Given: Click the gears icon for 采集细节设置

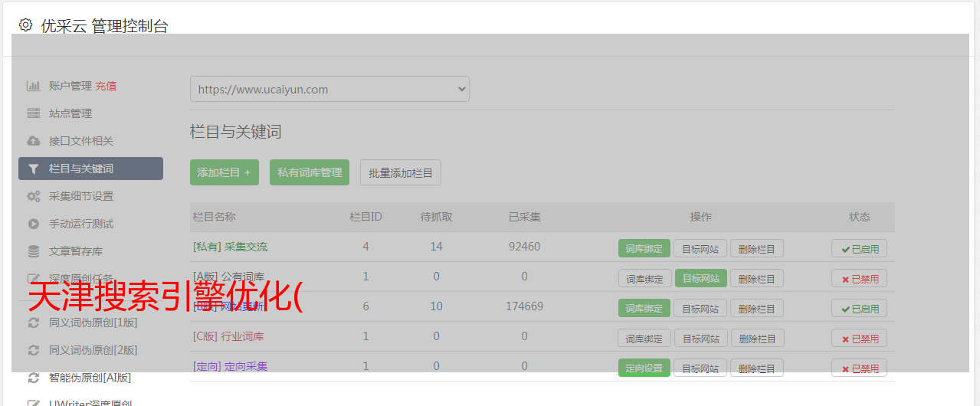Looking at the screenshot, I should point(34,196).
